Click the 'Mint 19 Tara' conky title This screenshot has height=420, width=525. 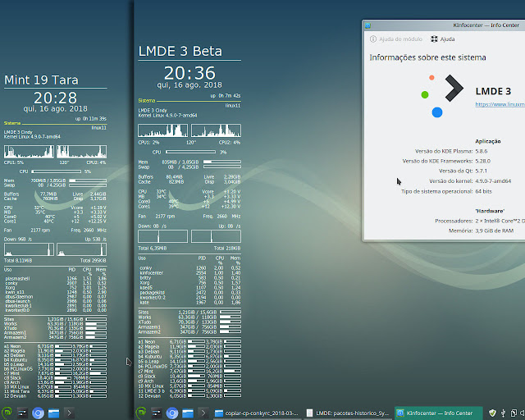pyautogui.click(x=41, y=80)
